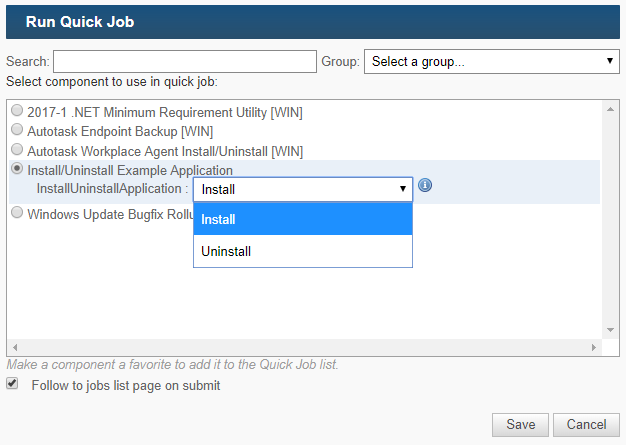Choose Uninstall from the open dropdown list
The image size is (626, 445).
303,251
